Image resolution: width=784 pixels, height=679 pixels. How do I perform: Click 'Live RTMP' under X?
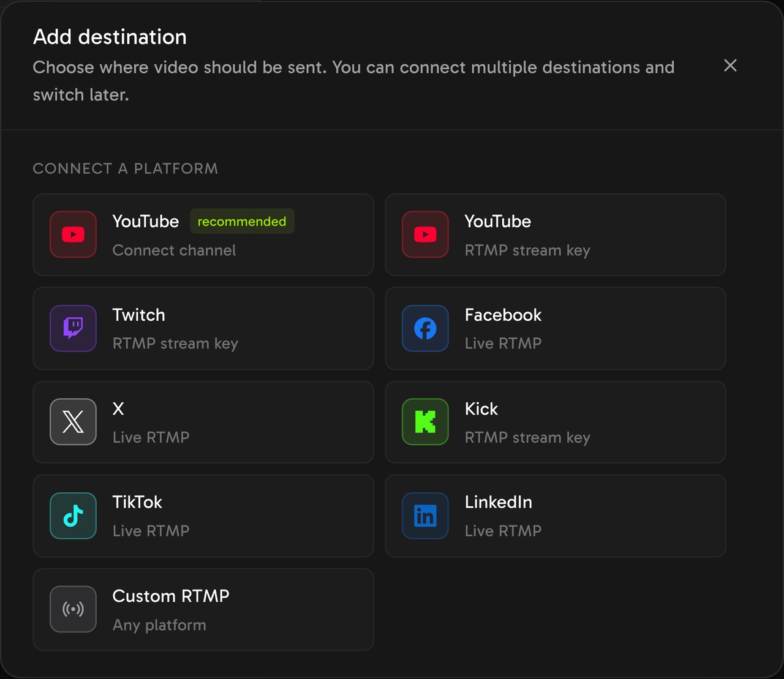151,437
